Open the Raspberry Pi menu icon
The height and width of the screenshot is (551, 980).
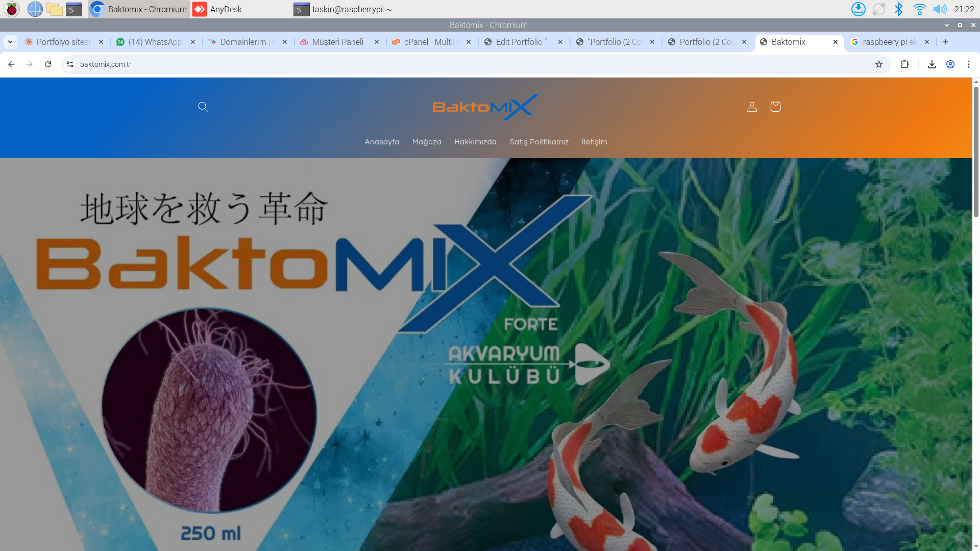[x=11, y=9]
